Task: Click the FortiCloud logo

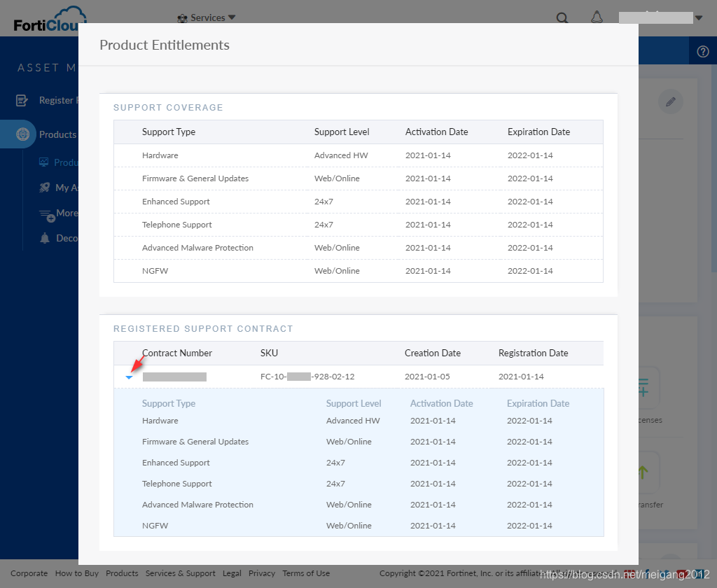Action: (50, 19)
